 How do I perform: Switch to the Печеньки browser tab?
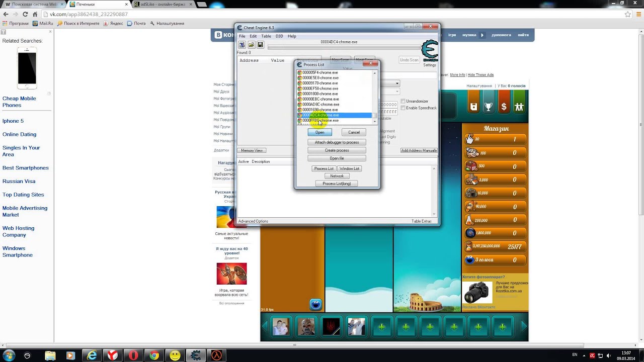98,4
